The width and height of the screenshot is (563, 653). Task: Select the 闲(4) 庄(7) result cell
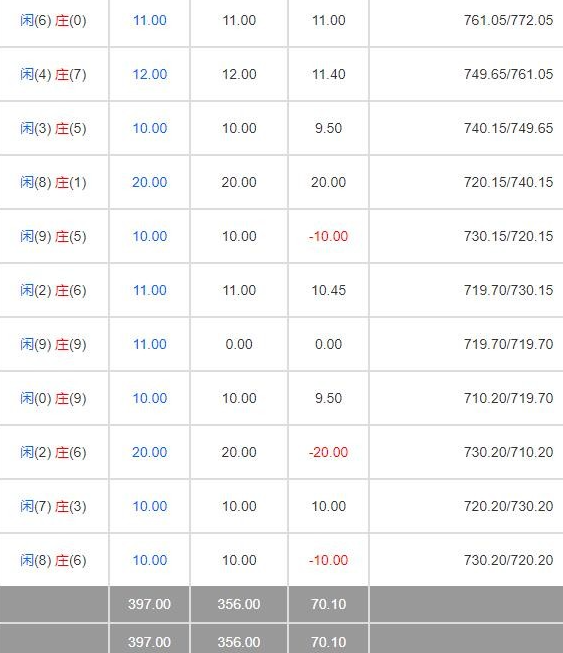click(x=53, y=75)
